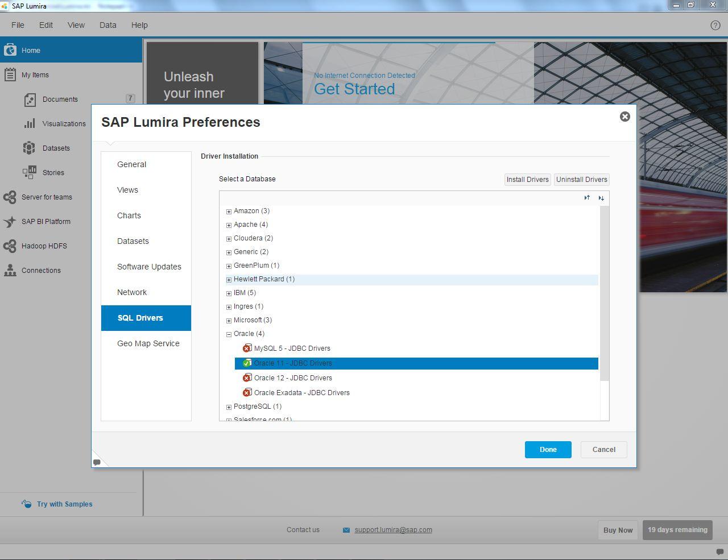The width and height of the screenshot is (728, 560).
Task: Click the expand all tree icon
Action: pos(587,198)
